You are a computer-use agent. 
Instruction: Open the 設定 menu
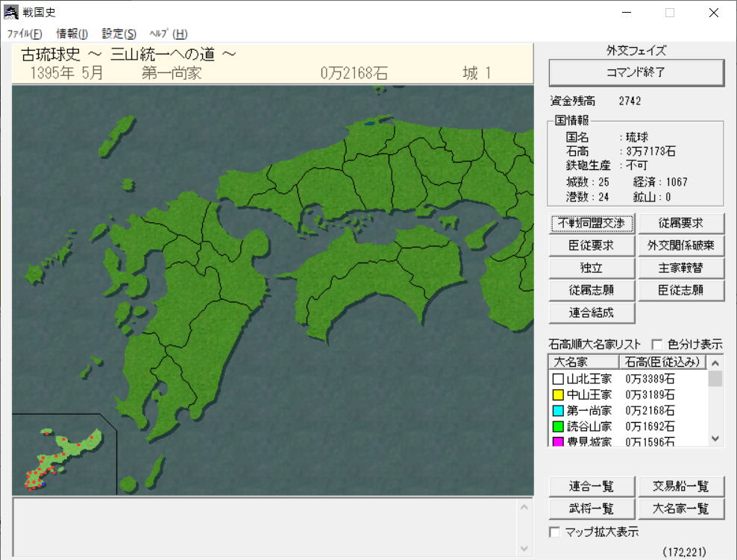tap(119, 34)
